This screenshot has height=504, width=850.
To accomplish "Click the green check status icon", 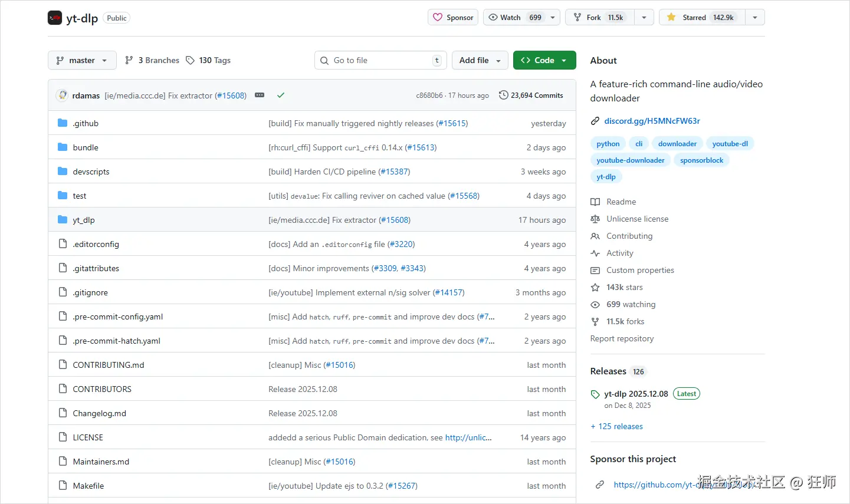I will [281, 95].
